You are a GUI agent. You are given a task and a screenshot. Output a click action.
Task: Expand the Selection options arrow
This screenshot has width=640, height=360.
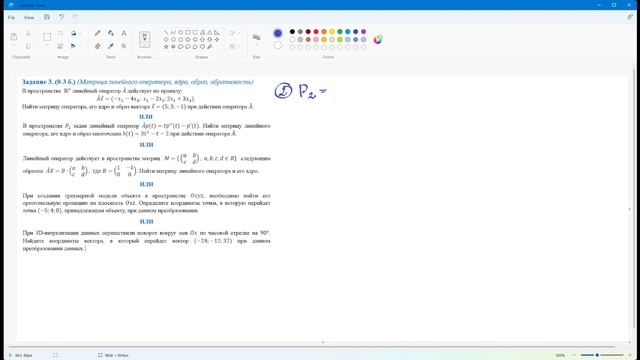tap(47, 45)
